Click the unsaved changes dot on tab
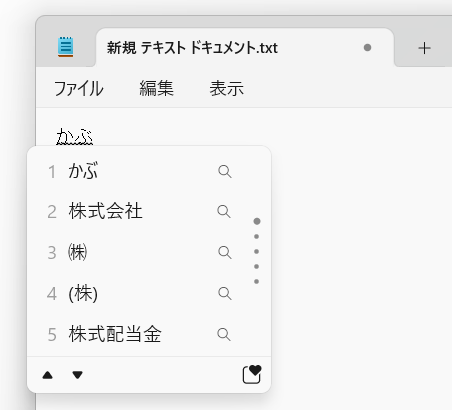Screen dimensions: 452x410 pyautogui.click(x=367, y=48)
